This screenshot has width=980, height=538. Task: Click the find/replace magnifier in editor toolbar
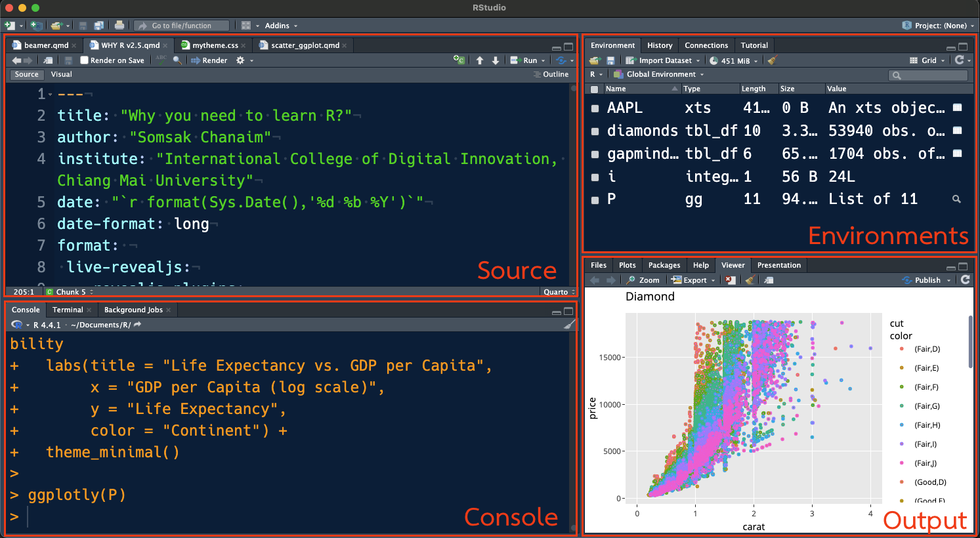tap(177, 60)
